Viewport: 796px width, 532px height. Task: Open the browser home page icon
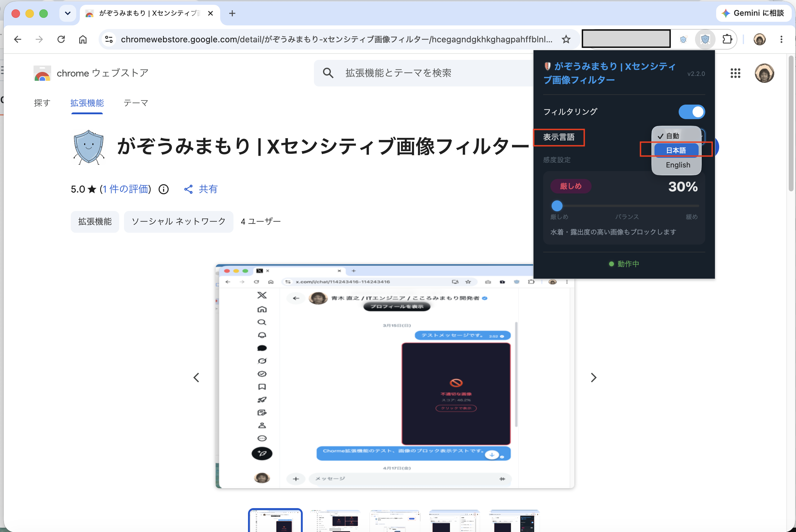83,39
